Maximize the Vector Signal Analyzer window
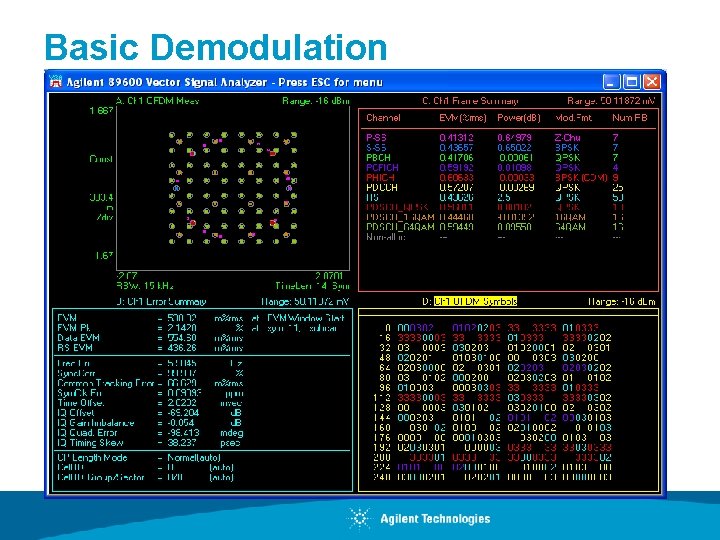 [x=631, y=82]
